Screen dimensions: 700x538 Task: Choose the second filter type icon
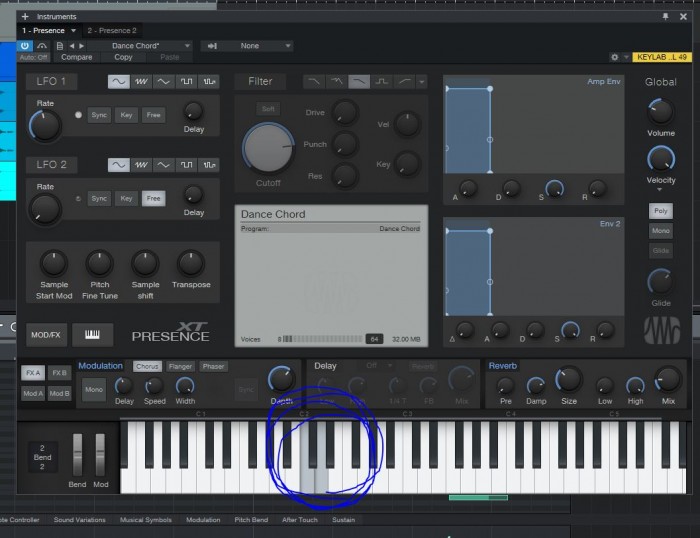pyautogui.click(x=337, y=81)
